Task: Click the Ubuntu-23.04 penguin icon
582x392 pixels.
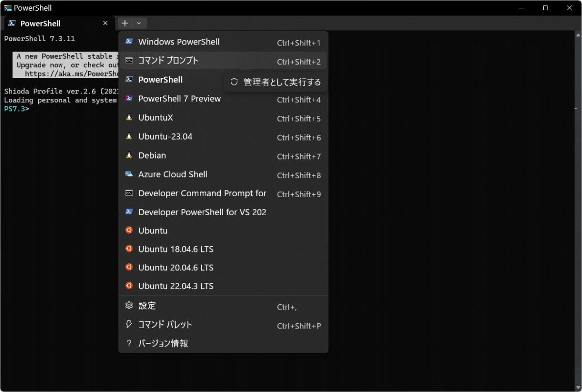Action: (x=129, y=136)
